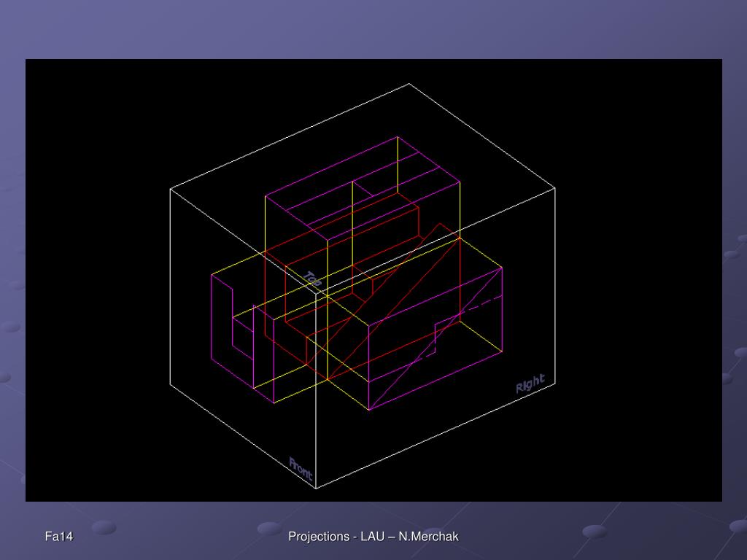Click the 'Fa14' footer text

click(x=59, y=537)
